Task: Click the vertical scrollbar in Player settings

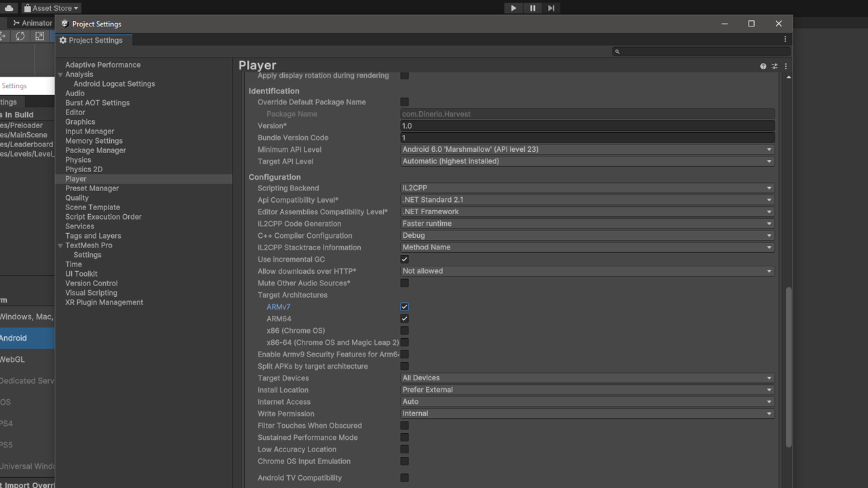Action: [788, 366]
